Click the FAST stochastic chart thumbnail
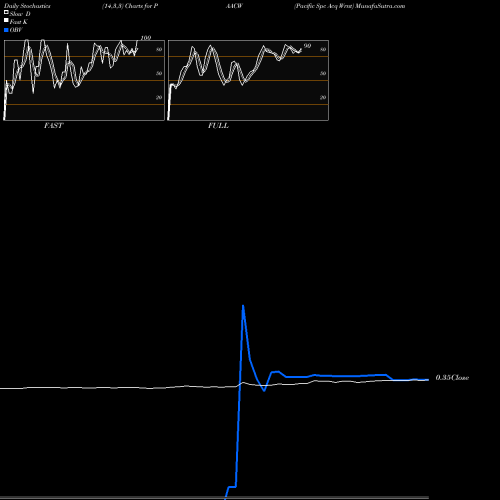This screenshot has height=500, width=500. (x=84, y=80)
